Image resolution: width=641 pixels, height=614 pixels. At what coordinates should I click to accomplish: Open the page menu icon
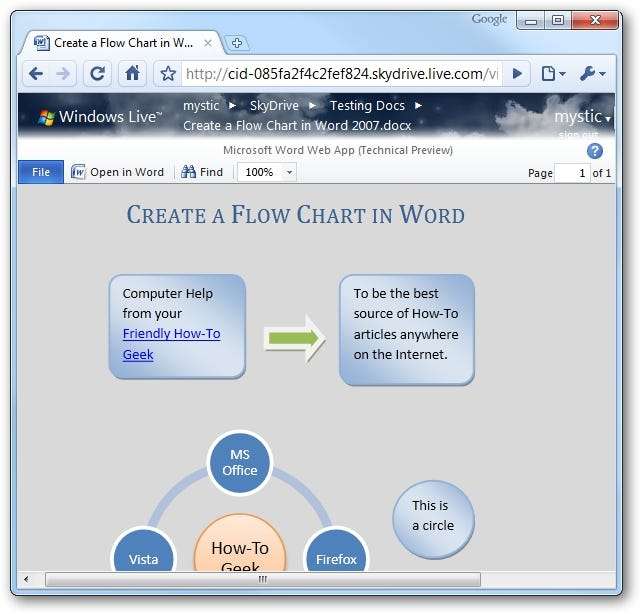[x=553, y=74]
